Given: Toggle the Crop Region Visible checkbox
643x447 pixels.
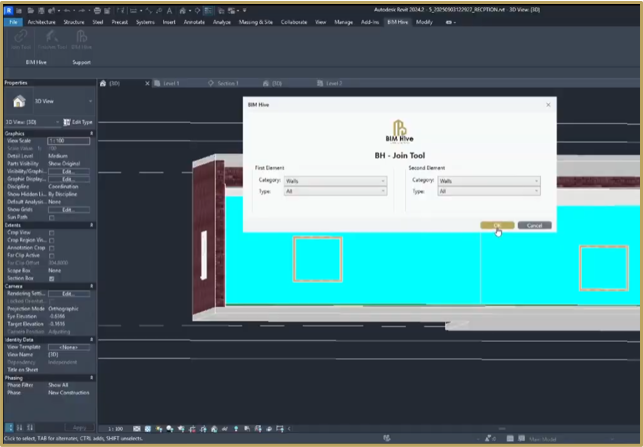Looking at the screenshot, I should pyautogui.click(x=52, y=240).
